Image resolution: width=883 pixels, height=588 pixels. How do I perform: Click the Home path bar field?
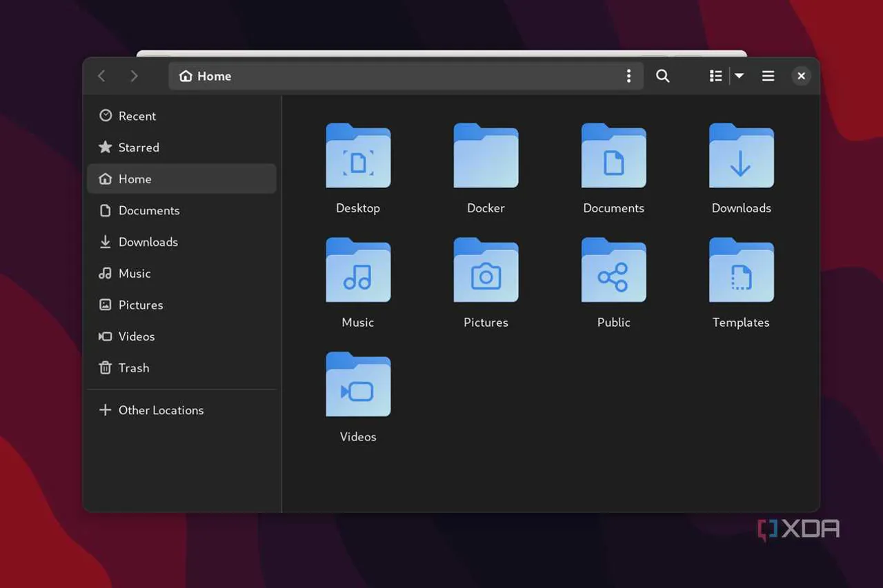click(406, 76)
